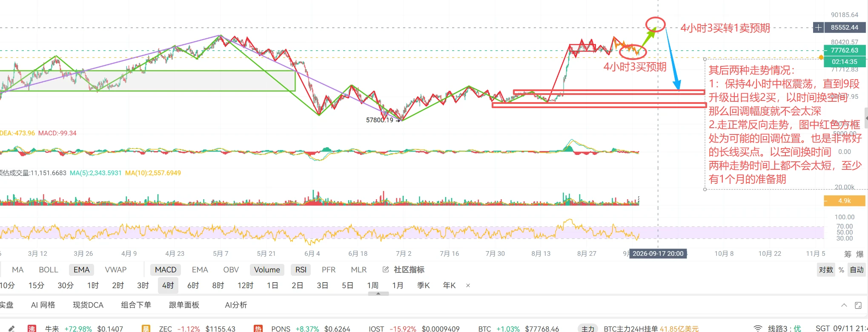Open the AI分析 tab
The height and width of the screenshot is (332, 868).
tap(236, 305)
